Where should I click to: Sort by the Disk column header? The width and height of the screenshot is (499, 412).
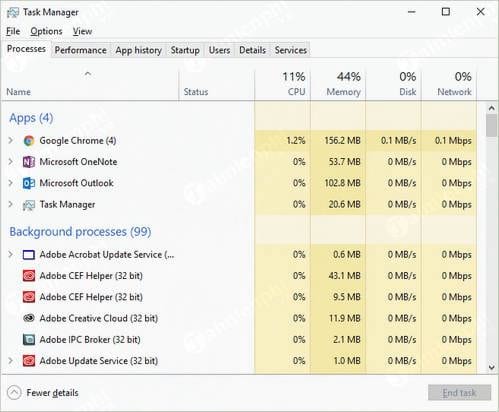pyautogui.click(x=394, y=84)
